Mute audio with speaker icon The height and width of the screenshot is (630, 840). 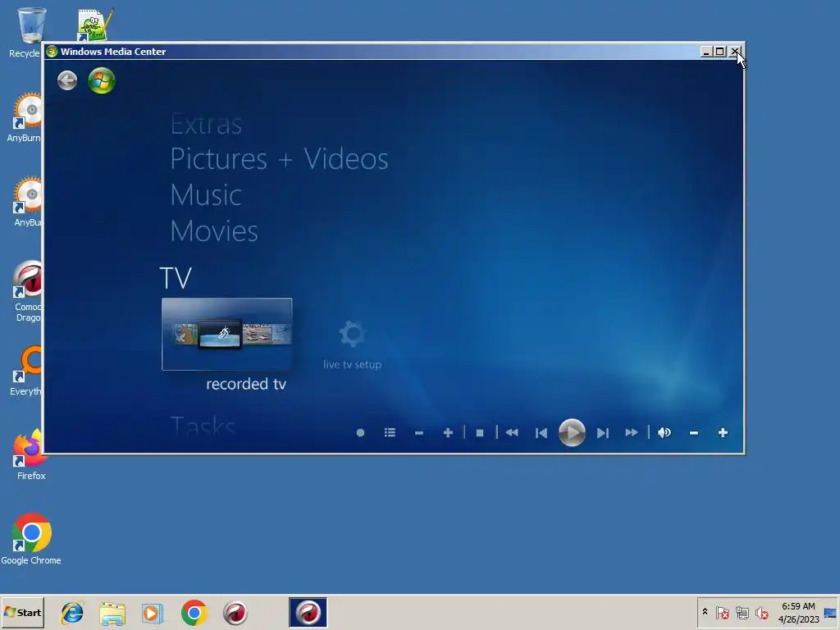pyautogui.click(x=664, y=432)
